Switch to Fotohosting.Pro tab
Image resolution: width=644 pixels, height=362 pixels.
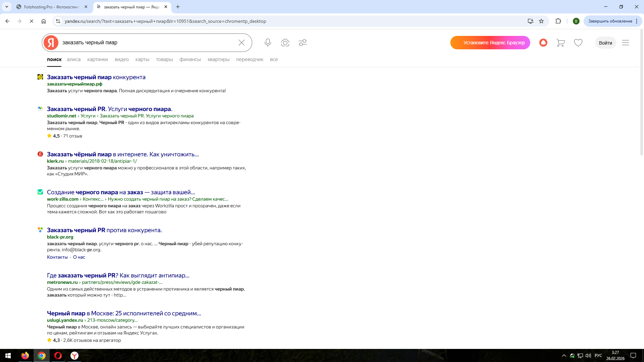52,7
